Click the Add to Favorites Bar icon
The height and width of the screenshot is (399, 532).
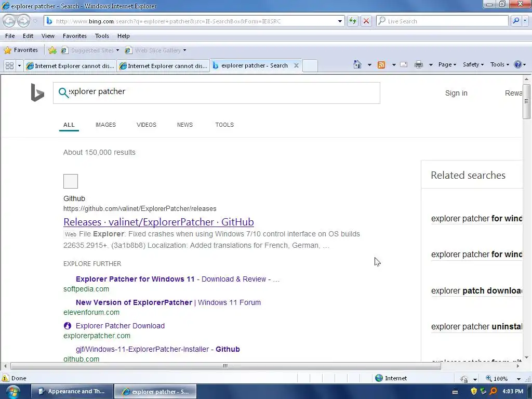[52, 50]
